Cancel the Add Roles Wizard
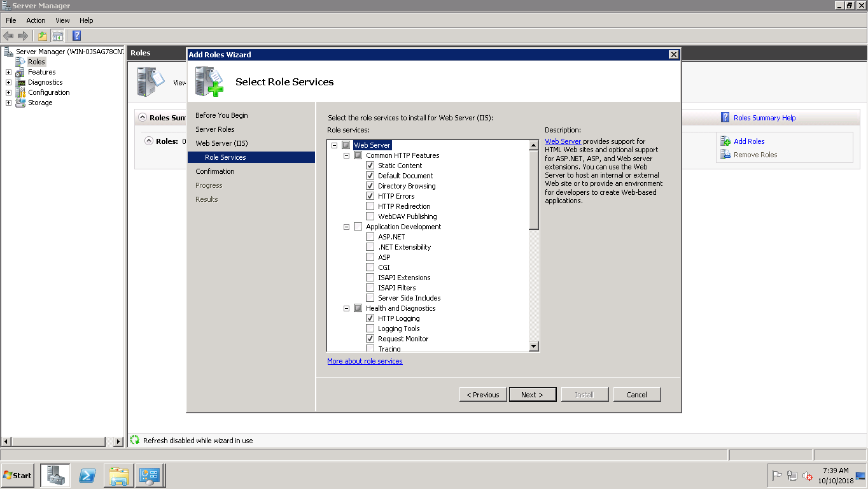The height and width of the screenshot is (489, 868). click(637, 395)
